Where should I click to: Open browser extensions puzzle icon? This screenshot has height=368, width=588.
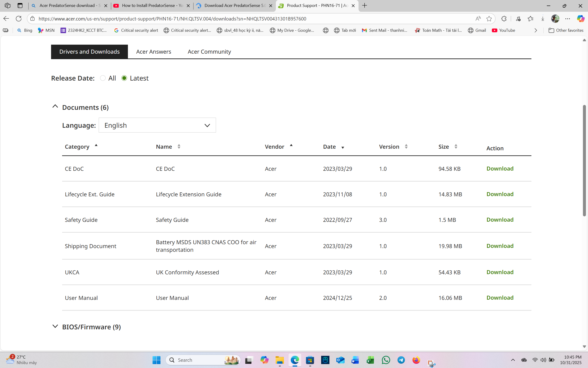click(504, 18)
